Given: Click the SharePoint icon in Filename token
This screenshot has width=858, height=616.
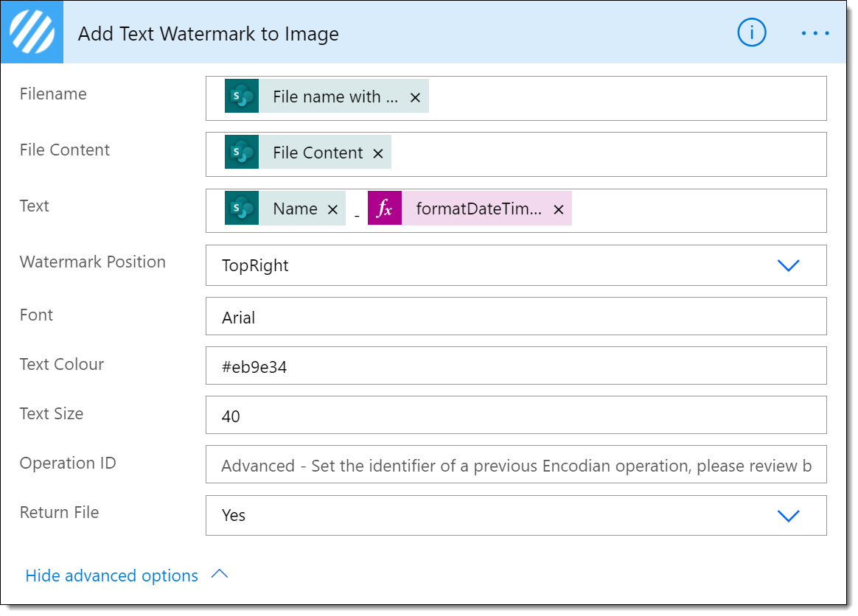Looking at the screenshot, I should tap(242, 97).
